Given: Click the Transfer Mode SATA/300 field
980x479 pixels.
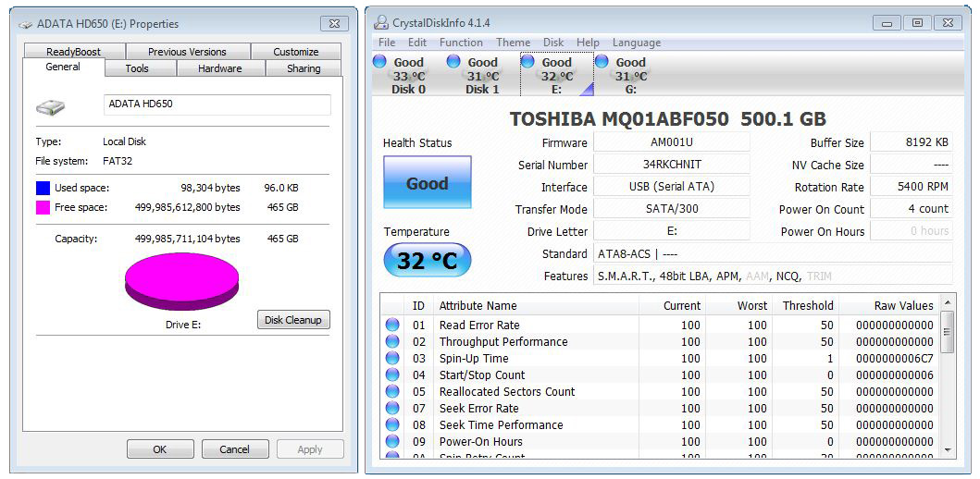Looking at the screenshot, I should (x=671, y=209).
